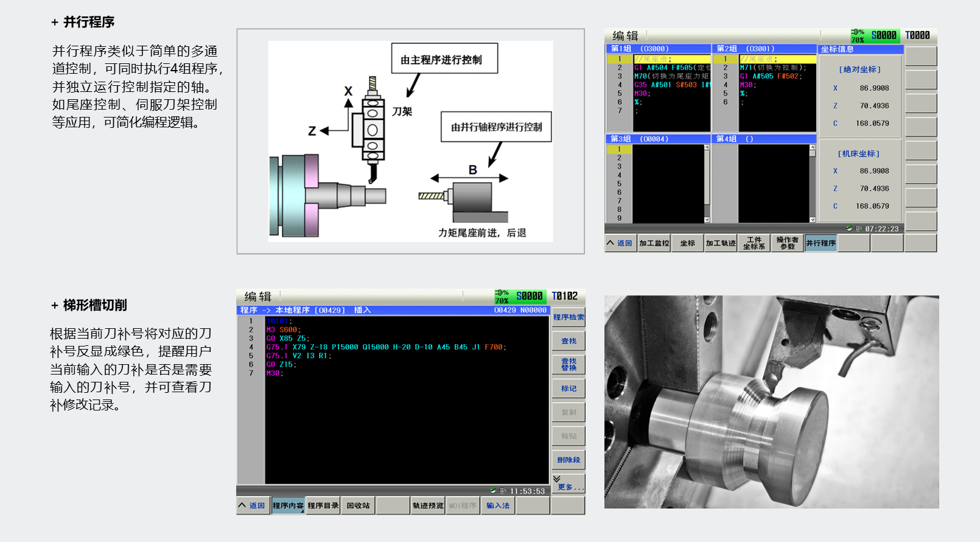Click 返回 in the parallel program screen

click(x=620, y=243)
